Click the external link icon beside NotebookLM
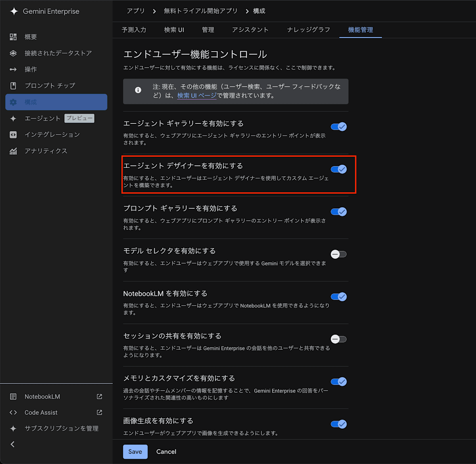 tap(100, 397)
